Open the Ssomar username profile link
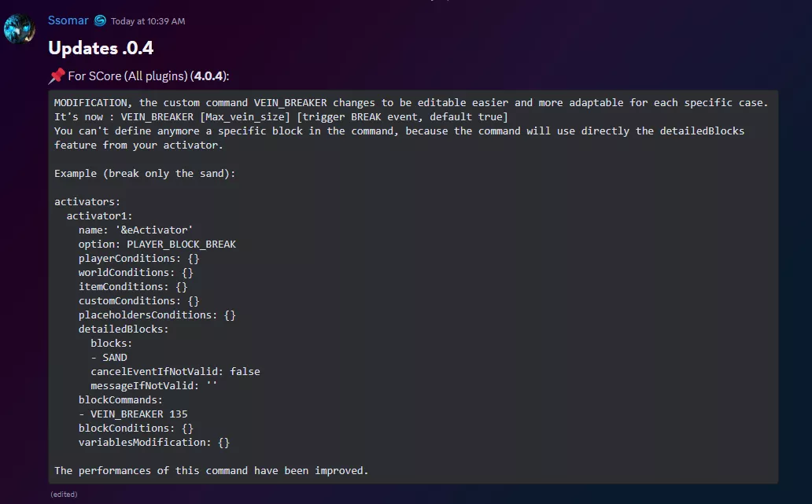The image size is (812, 504). tap(68, 20)
